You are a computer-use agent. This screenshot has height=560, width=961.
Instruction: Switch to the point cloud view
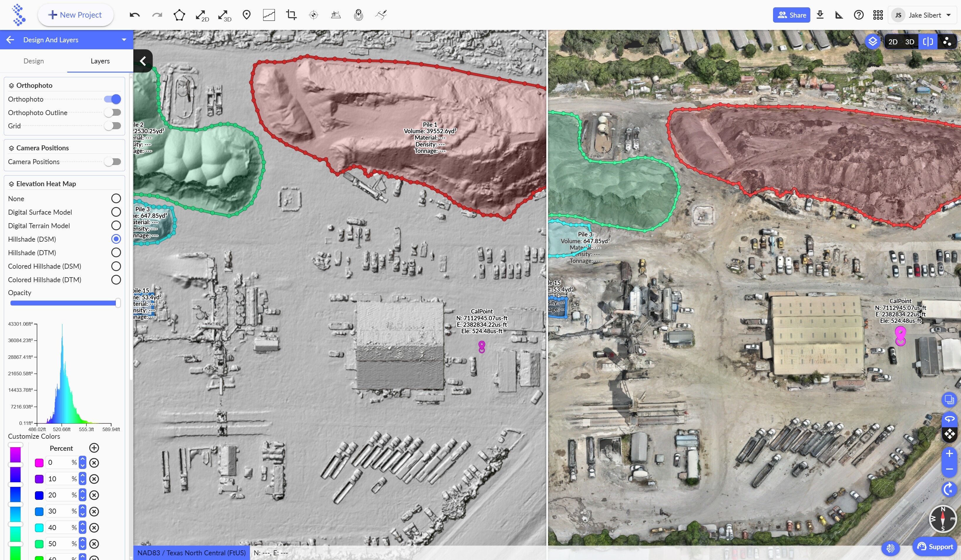point(947,41)
